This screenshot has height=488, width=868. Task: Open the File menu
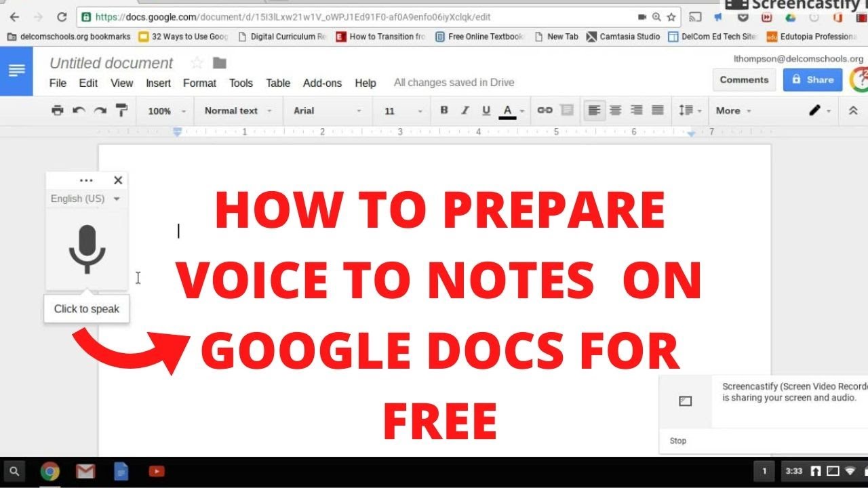[58, 83]
